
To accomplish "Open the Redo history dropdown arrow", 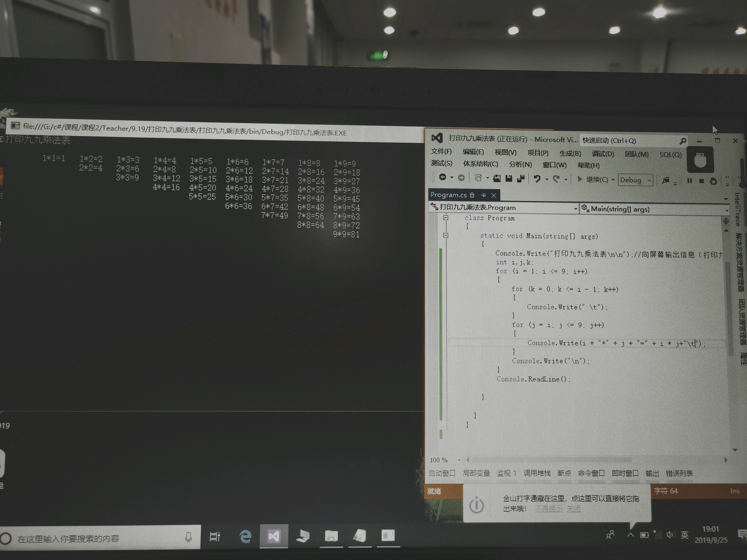I will 566,180.
